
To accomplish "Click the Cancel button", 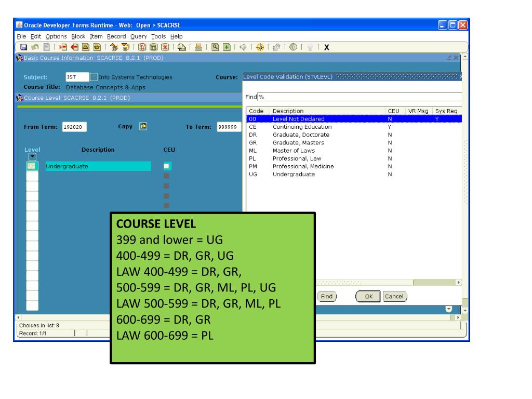I will (x=394, y=297).
